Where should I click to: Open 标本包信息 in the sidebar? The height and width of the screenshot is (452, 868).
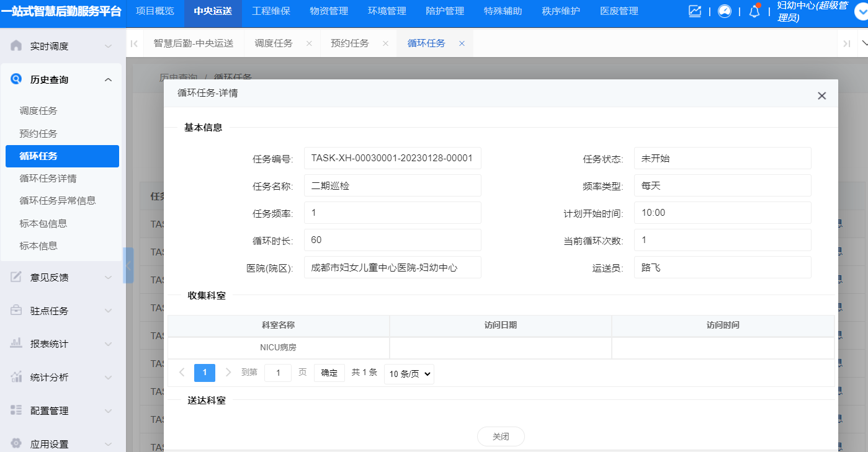click(x=43, y=223)
